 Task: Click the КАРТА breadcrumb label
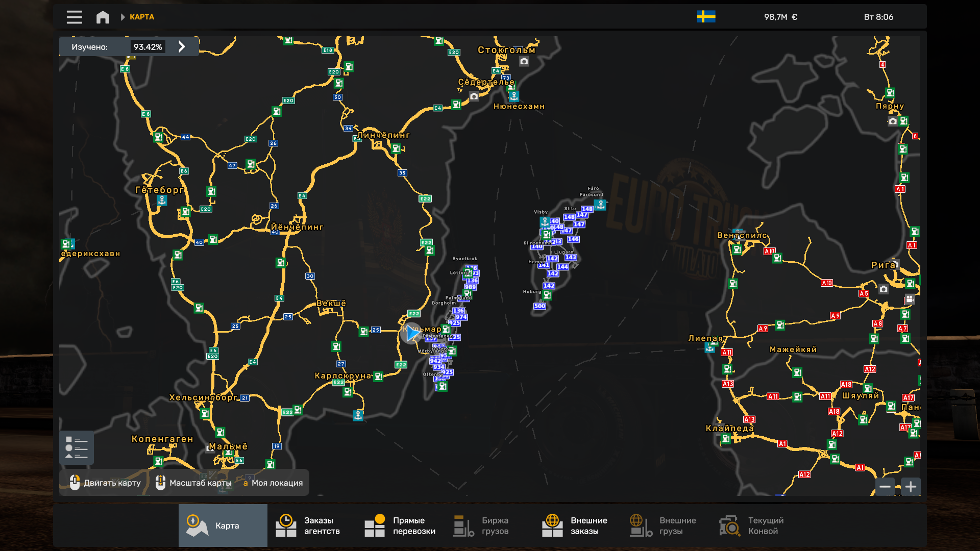142,17
